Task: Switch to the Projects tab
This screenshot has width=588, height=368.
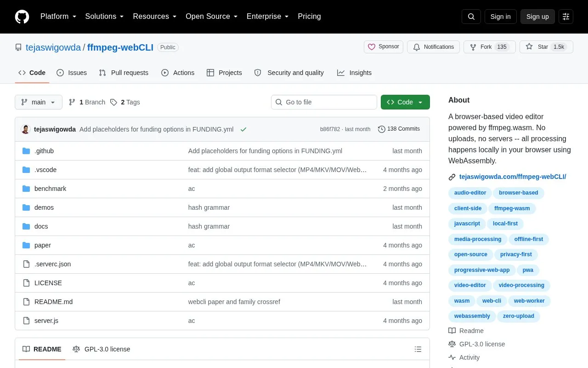Action: click(x=224, y=73)
